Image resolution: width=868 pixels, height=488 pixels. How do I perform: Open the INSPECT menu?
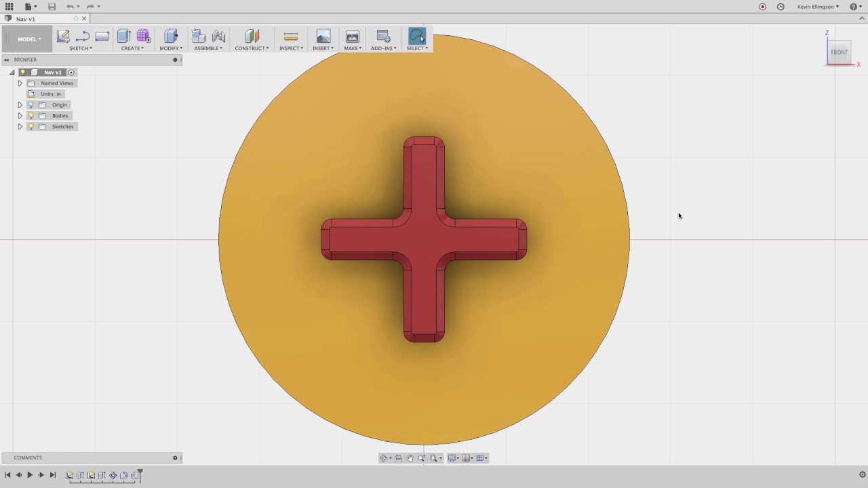pyautogui.click(x=291, y=48)
